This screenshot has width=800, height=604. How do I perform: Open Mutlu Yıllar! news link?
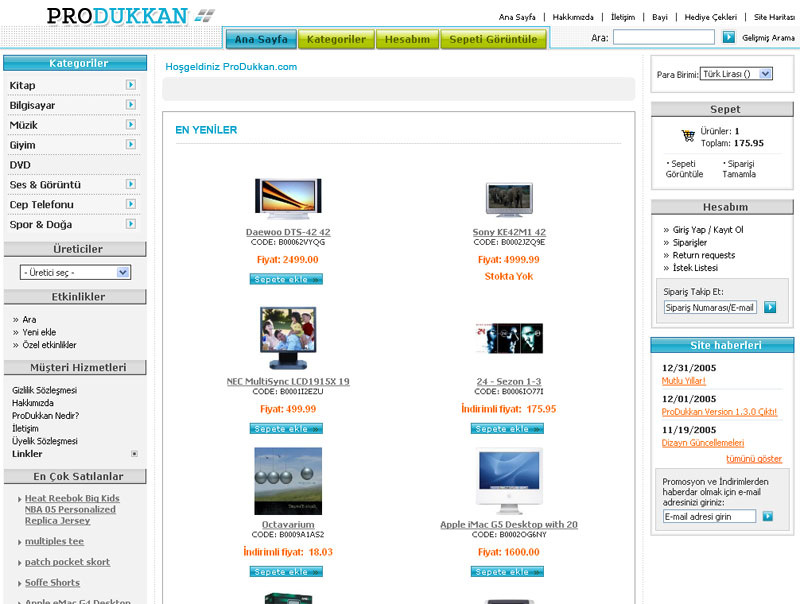[684, 381]
